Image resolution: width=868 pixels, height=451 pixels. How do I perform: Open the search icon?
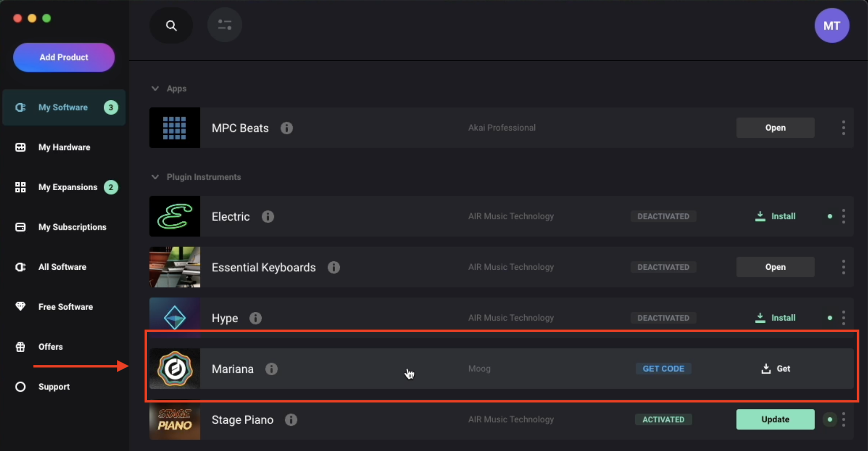point(171,26)
